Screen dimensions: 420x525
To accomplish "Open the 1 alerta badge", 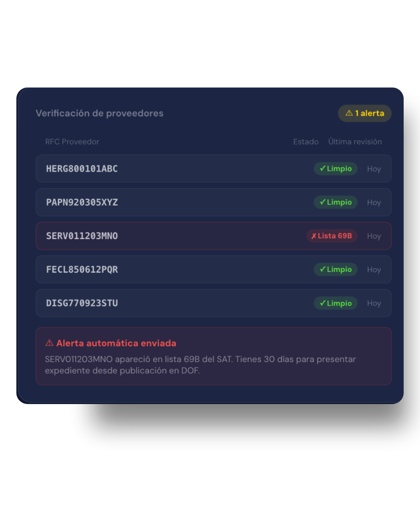I will click(x=364, y=113).
